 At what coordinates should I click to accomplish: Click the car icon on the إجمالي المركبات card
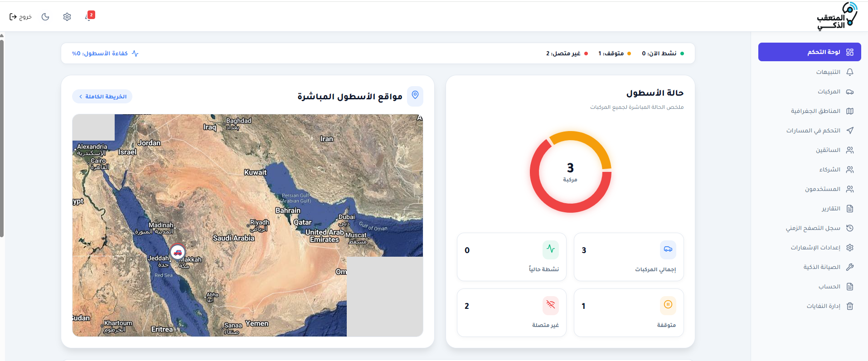pyautogui.click(x=668, y=249)
